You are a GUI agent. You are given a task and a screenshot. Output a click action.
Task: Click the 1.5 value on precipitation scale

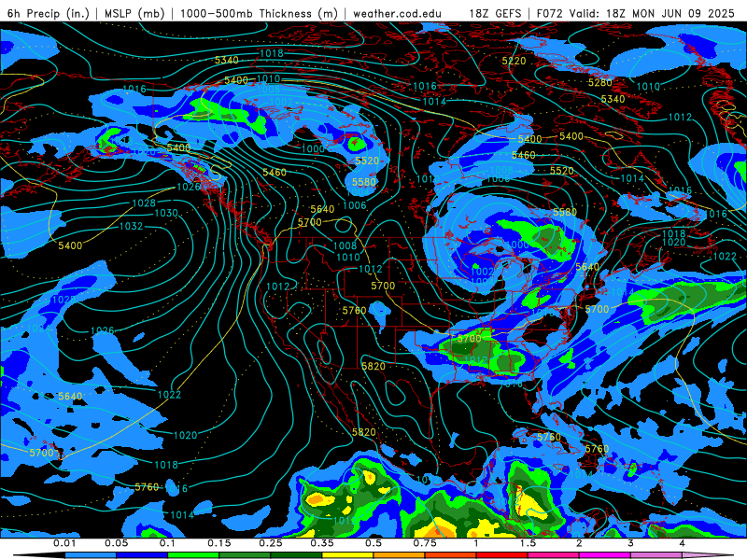pos(528,543)
